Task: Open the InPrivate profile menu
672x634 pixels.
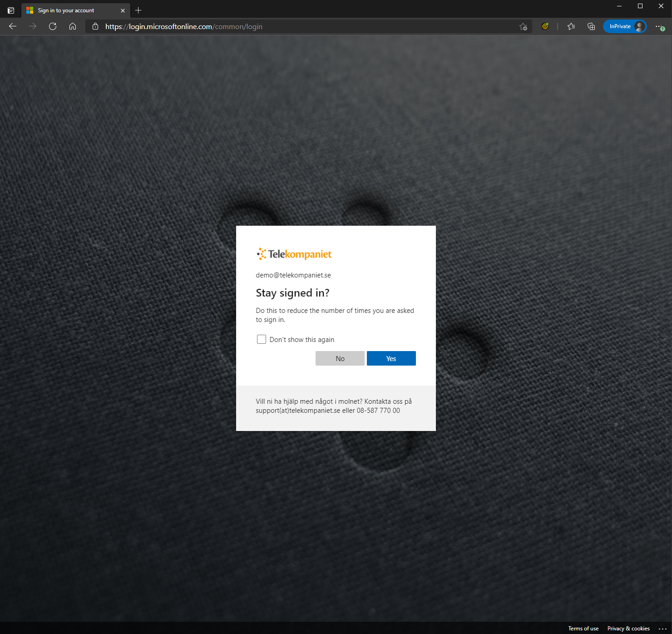Action: point(625,26)
